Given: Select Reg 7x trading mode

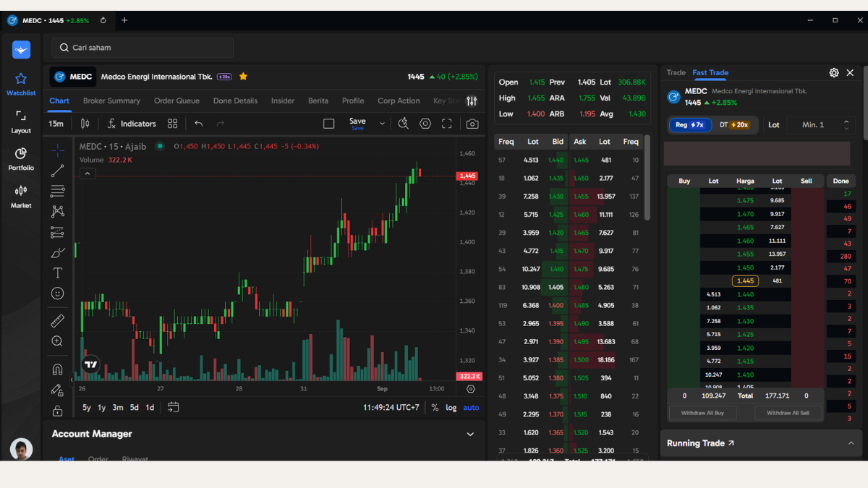Looking at the screenshot, I should (x=689, y=125).
